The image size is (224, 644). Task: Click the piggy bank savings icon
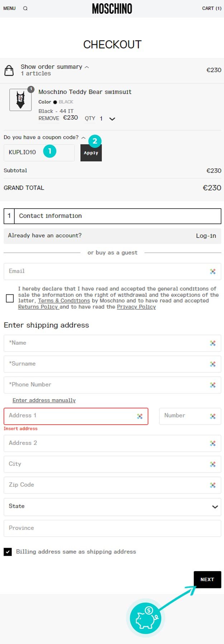click(x=146, y=618)
